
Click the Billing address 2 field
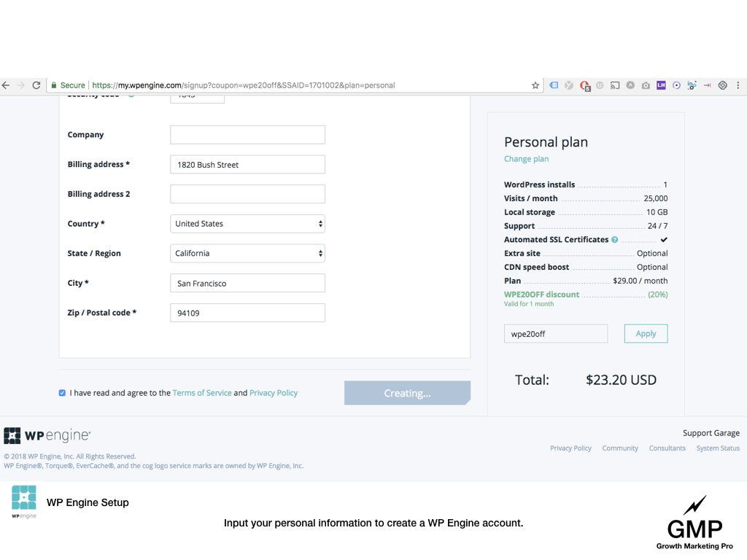(x=248, y=194)
